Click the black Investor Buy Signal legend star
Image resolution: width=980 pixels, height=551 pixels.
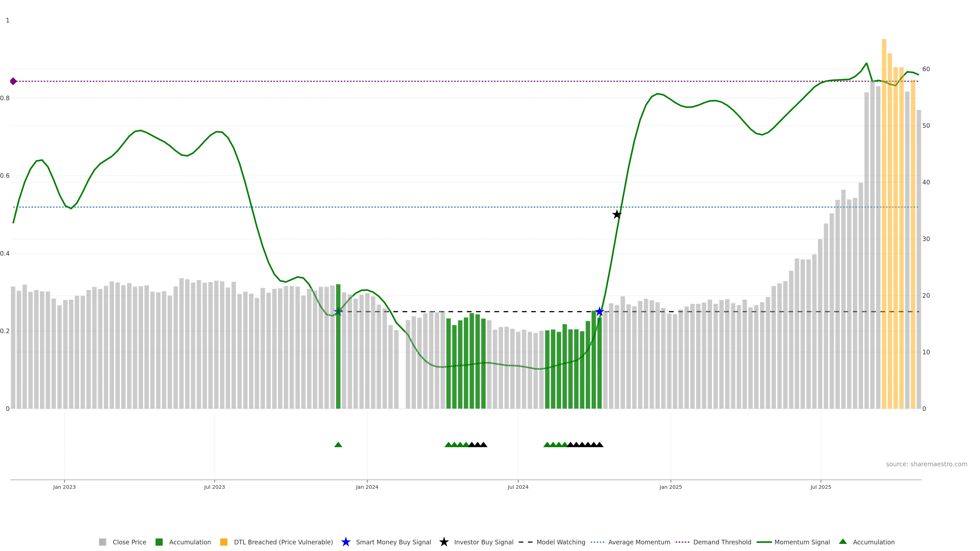coord(444,542)
